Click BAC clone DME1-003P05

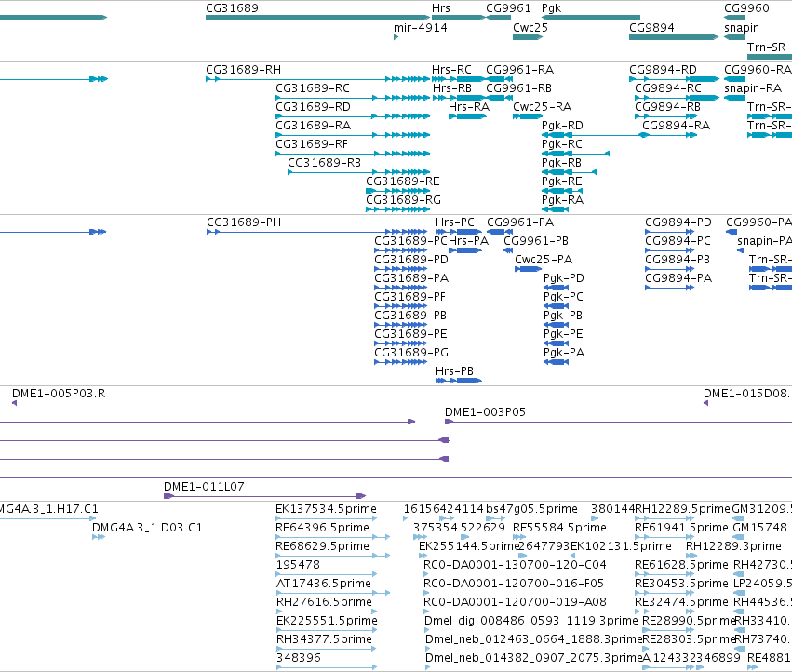[x=618, y=422]
